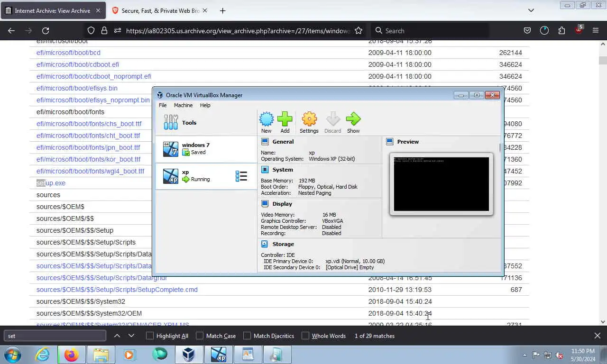Open VM Settings gear icon
This screenshot has width=607, height=364.
pyautogui.click(x=309, y=122)
